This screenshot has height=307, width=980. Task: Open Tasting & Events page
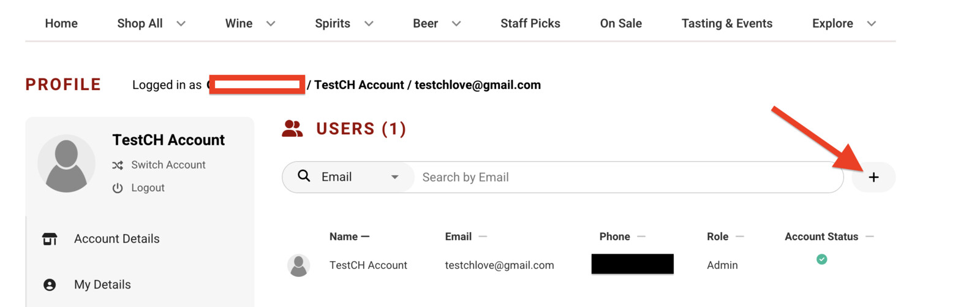tap(726, 23)
